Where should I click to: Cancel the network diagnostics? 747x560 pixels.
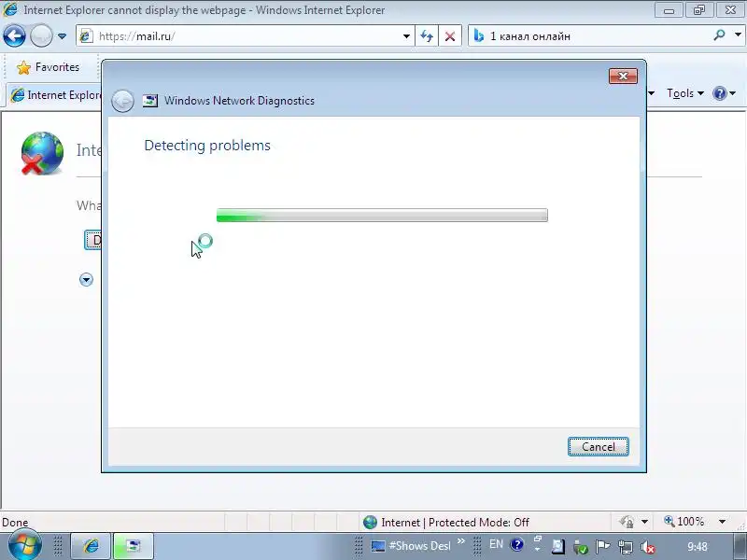[598, 447]
